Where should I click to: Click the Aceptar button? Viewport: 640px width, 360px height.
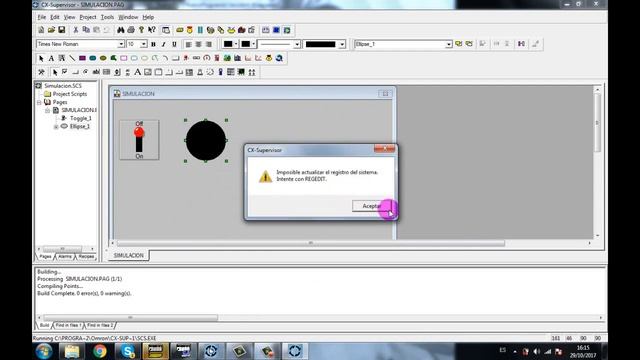372,206
